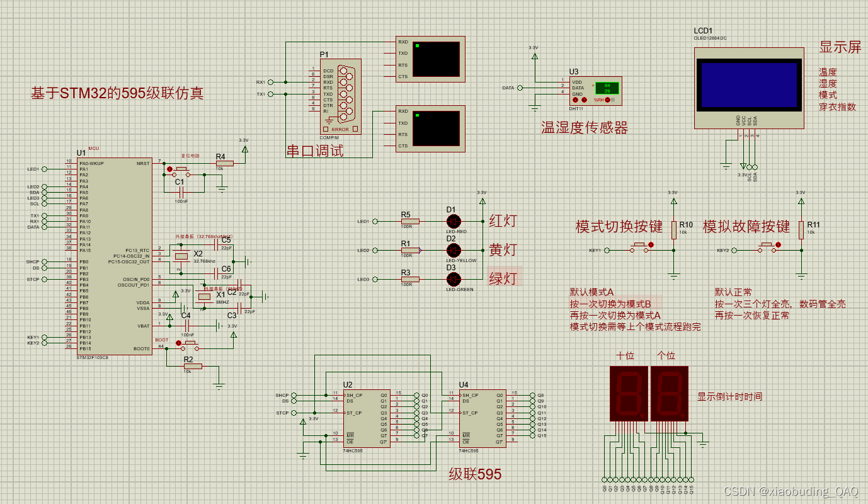
Task: Click the DHT11 down-arrow button
Action: (x=574, y=100)
